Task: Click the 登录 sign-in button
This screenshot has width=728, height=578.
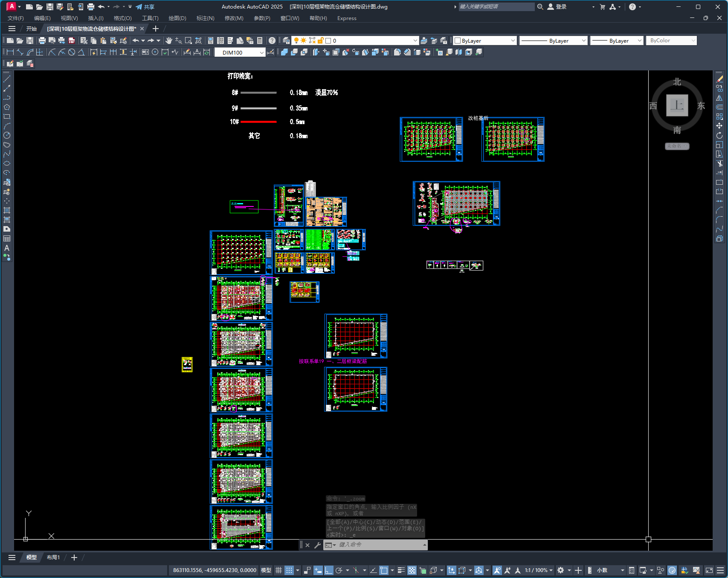Action: pyautogui.click(x=557, y=7)
